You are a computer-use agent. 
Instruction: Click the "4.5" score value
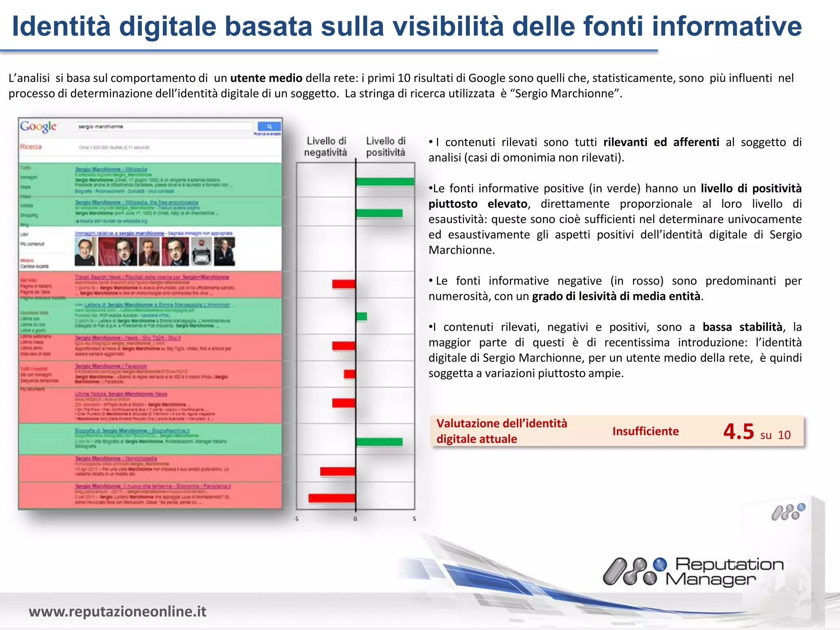pos(739,431)
